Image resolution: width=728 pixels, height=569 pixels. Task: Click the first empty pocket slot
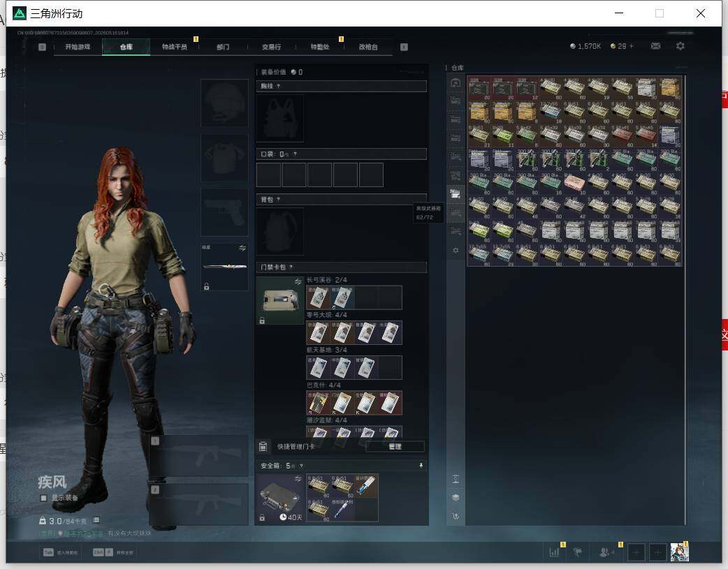pyautogui.click(x=268, y=175)
